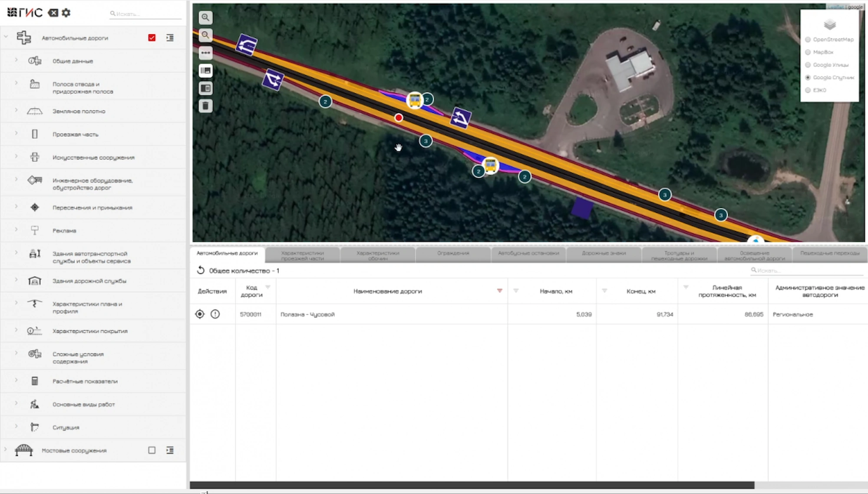
Task: Select the OpenStreetMap base layer
Action: coord(808,40)
